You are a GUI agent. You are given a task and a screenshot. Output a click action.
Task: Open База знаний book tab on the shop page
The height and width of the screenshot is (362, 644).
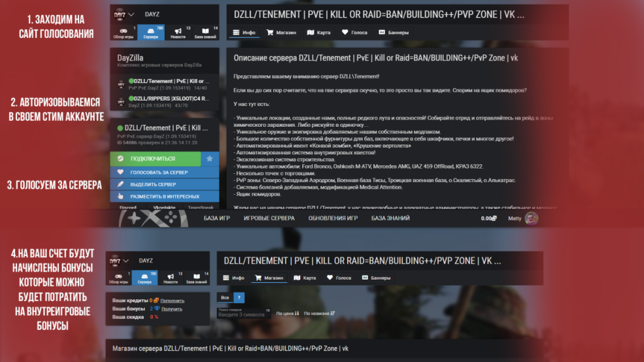click(196, 278)
